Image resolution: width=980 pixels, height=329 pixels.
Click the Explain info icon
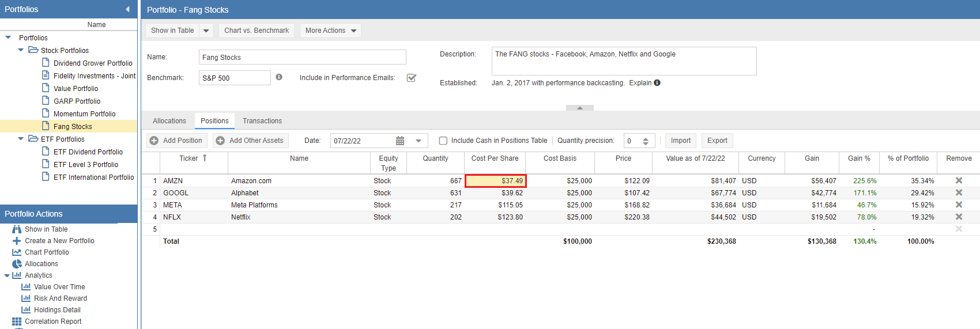coord(657,83)
